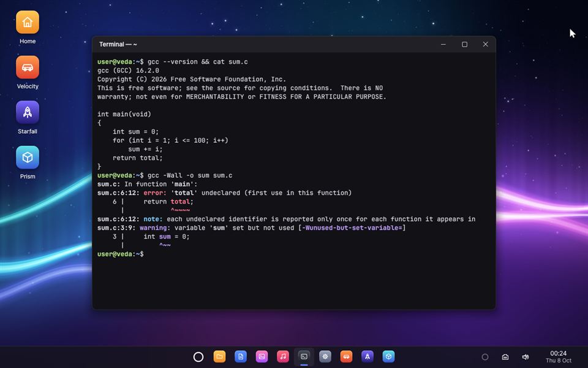Click the circular status indicator in system tray

click(x=485, y=357)
